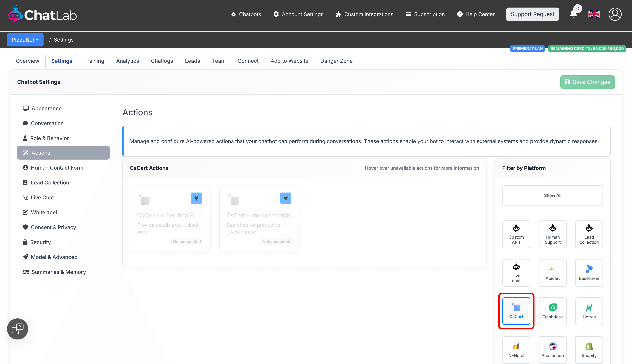The height and width of the screenshot is (364, 632).
Task: Open the floating help chat widget
Action: pyautogui.click(x=18, y=329)
